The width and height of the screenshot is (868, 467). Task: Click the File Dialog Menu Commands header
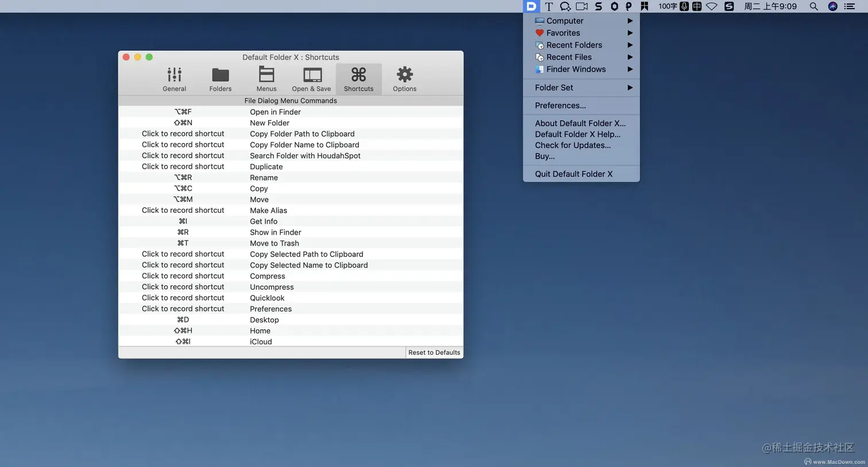(x=290, y=100)
